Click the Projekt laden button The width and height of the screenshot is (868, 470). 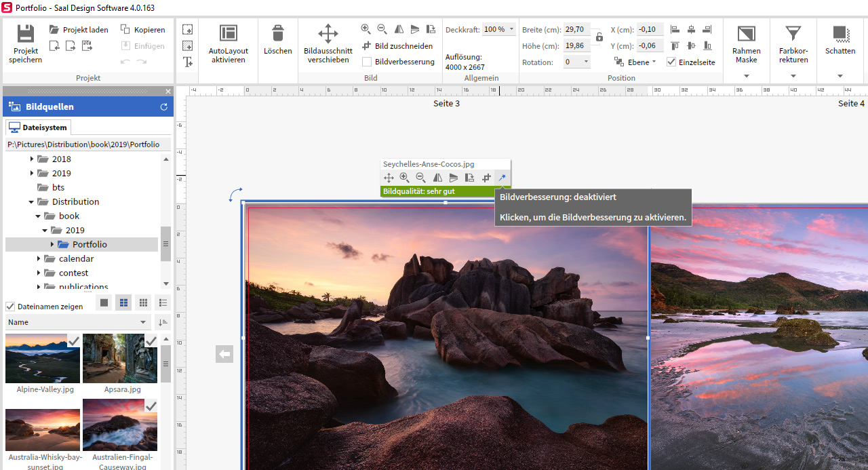79,30
